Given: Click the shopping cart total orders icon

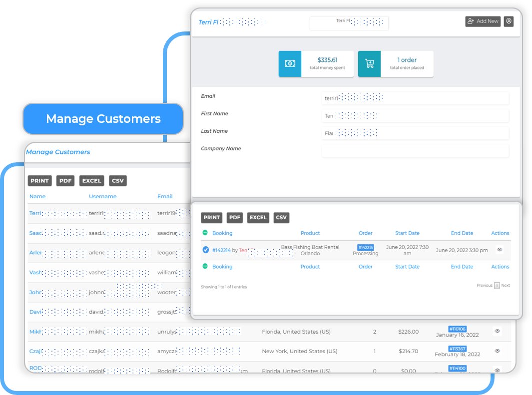Looking at the screenshot, I should pyautogui.click(x=369, y=64).
